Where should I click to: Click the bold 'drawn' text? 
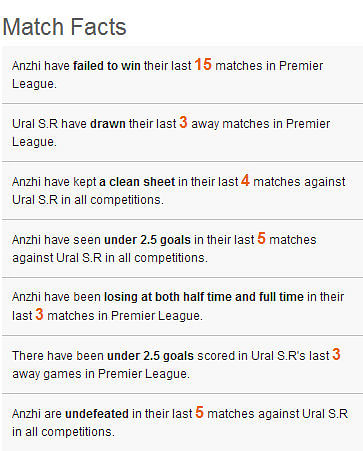point(108,124)
